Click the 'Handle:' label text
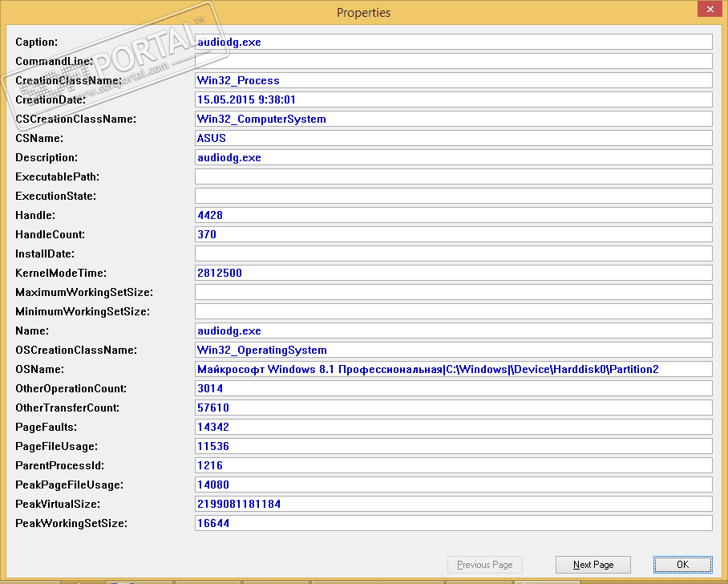 35,215
